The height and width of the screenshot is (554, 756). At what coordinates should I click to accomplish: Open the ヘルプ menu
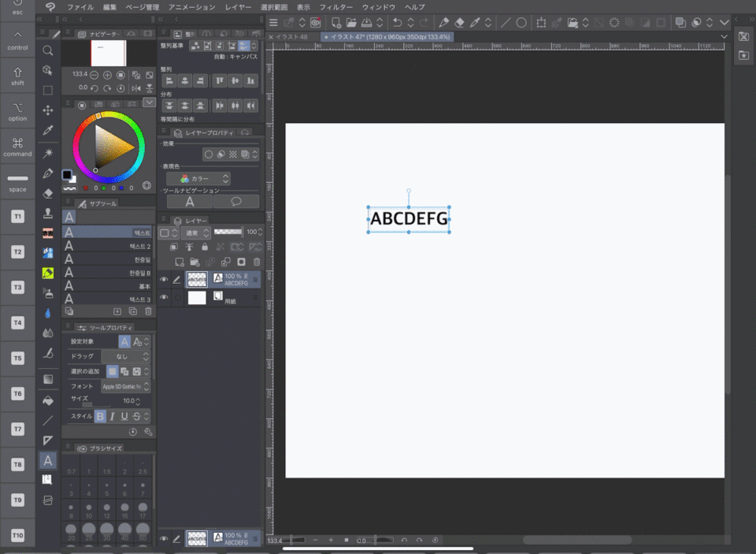tap(415, 7)
